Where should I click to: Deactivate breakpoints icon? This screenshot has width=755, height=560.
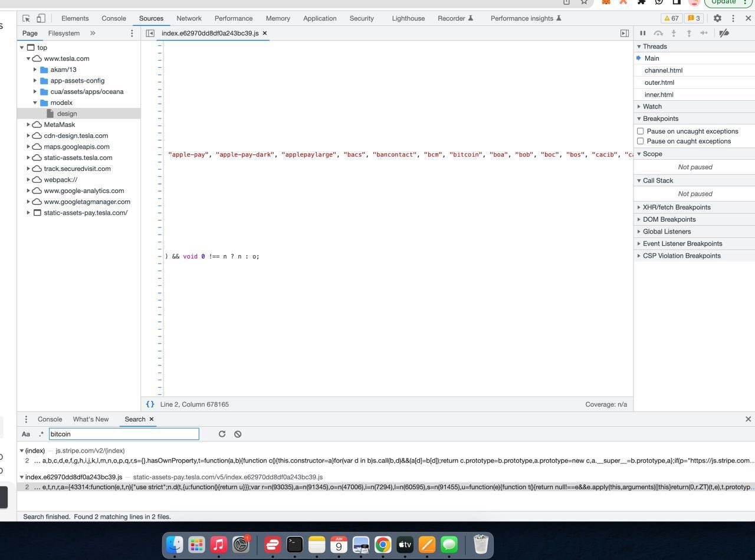click(x=724, y=33)
